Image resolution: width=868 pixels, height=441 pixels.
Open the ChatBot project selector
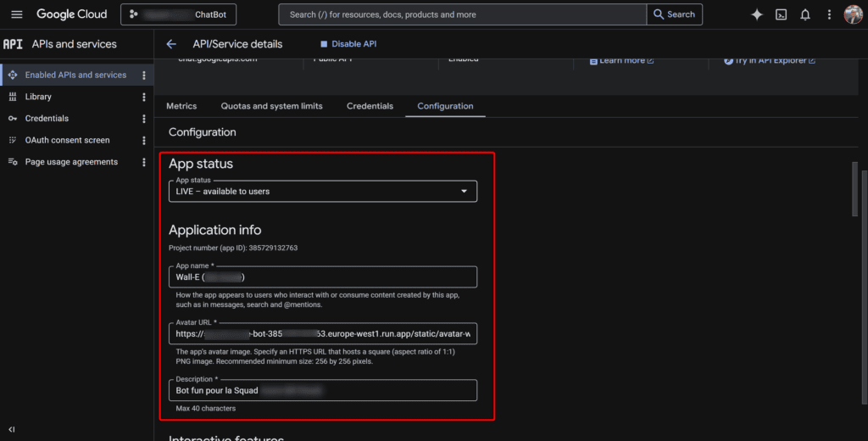(x=178, y=14)
